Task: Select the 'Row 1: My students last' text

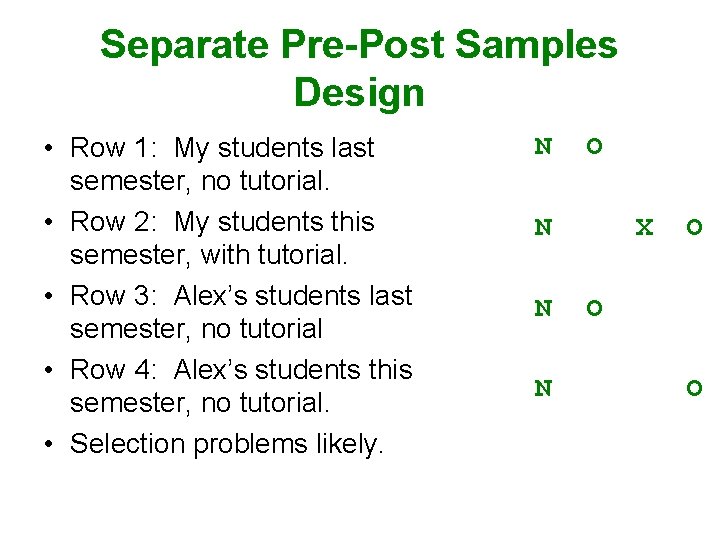Action: (222, 149)
